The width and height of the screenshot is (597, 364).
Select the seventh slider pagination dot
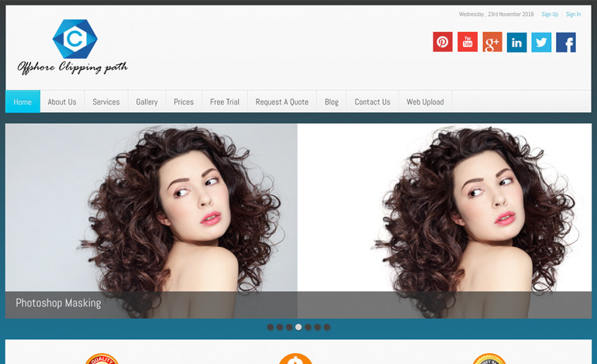click(x=326, y=327)
